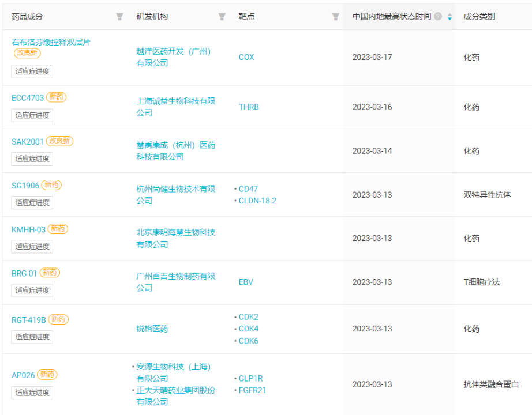This screenshot has width=532, height=415.
Task: Click 新药 tag next to AP026
Action: pyautogui.click(x=47, y=374)
